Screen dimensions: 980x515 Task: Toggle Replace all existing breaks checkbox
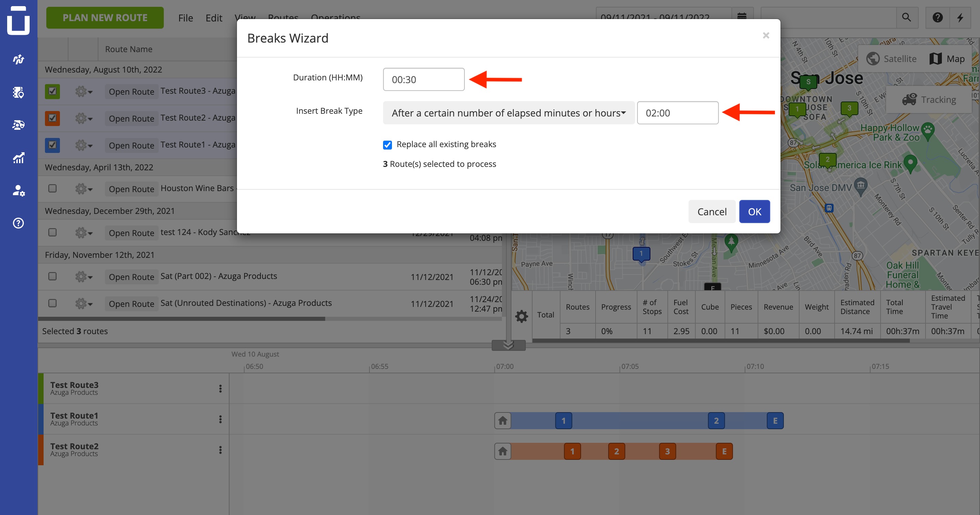[387, 145]
